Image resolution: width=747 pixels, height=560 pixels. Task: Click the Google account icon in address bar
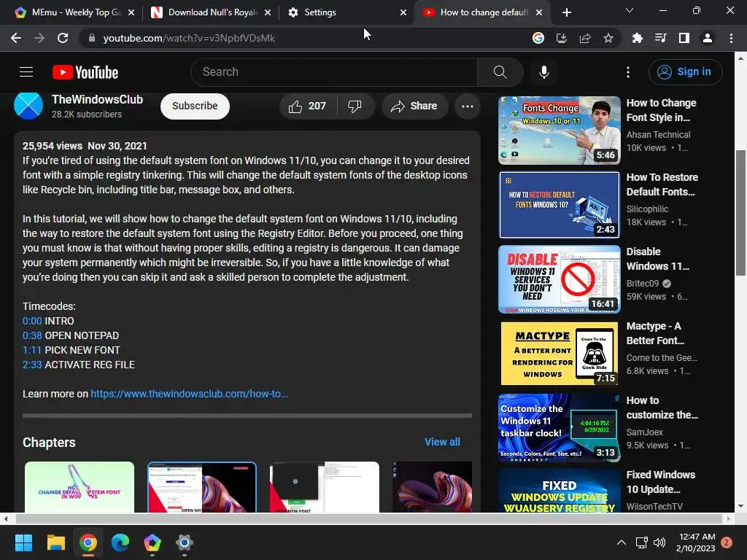click(538, 38)
